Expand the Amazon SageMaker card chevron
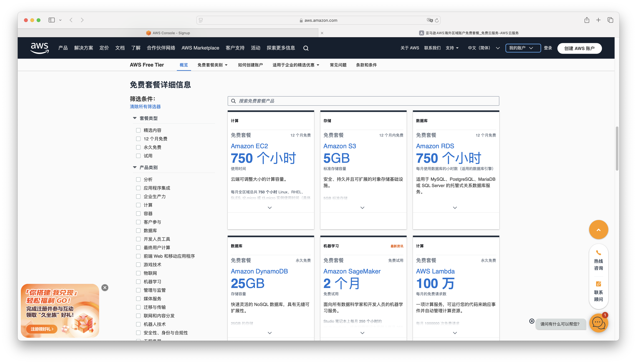Viewport: 637px width, 364px height. click(x=362, y=333)
